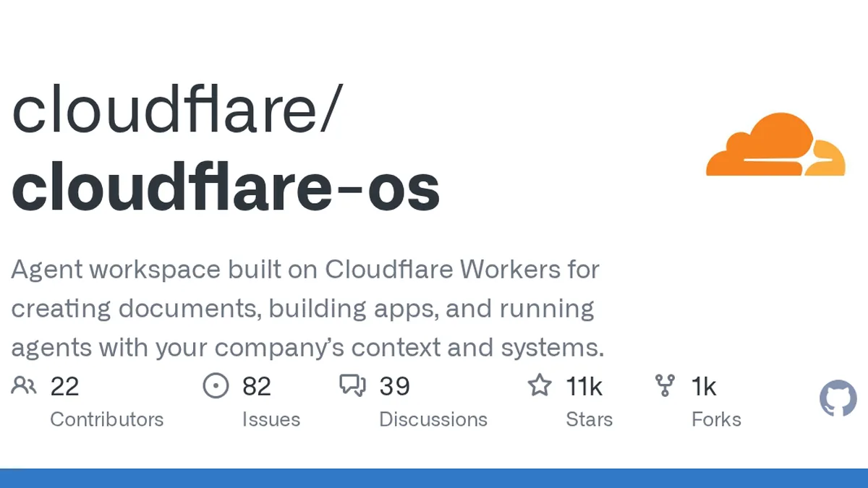Viewport: 868px width, 488px height.
Task: Click the discussions count '39'
Action: [x=394, y=387]
